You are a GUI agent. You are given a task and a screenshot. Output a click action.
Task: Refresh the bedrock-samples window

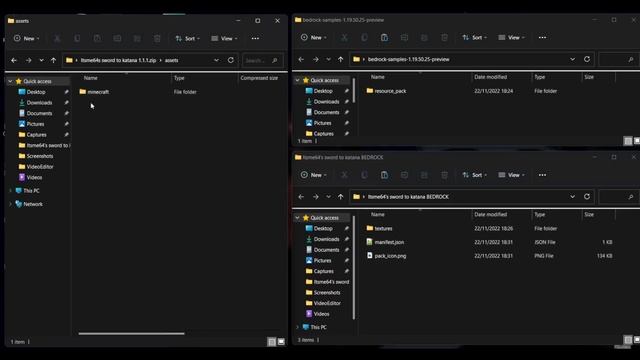coord(587,59)
